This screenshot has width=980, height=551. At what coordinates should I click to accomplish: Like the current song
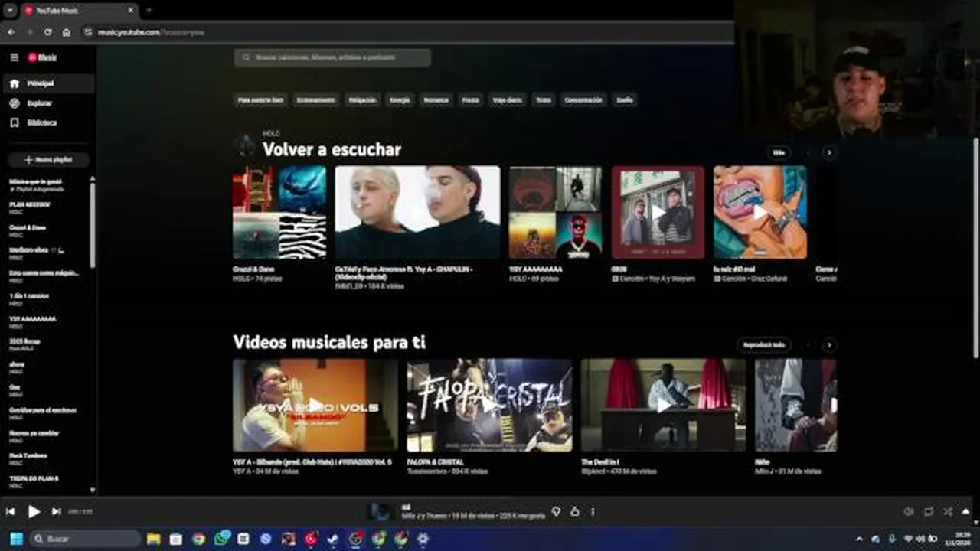(574, 511)
